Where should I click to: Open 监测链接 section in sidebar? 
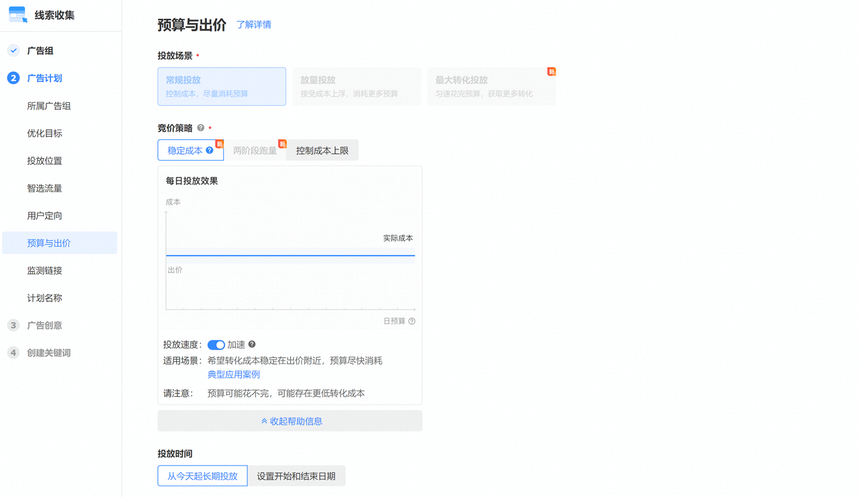45,271
